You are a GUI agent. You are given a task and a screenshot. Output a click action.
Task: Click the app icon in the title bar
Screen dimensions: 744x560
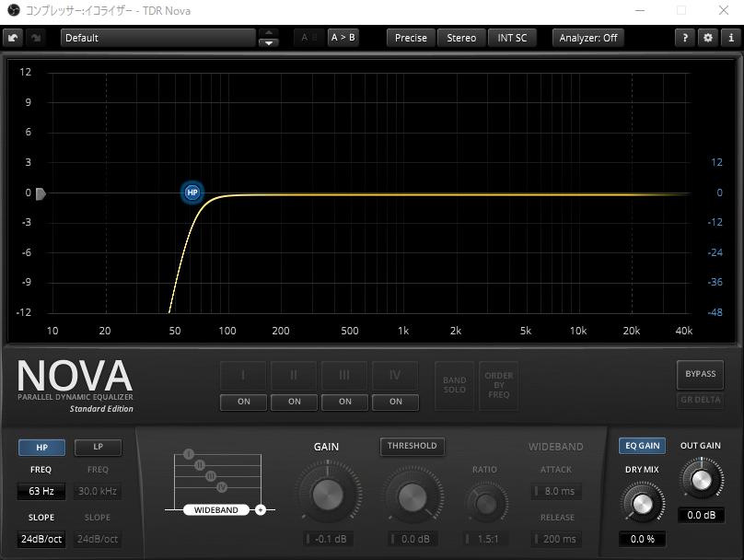point(14,10)
